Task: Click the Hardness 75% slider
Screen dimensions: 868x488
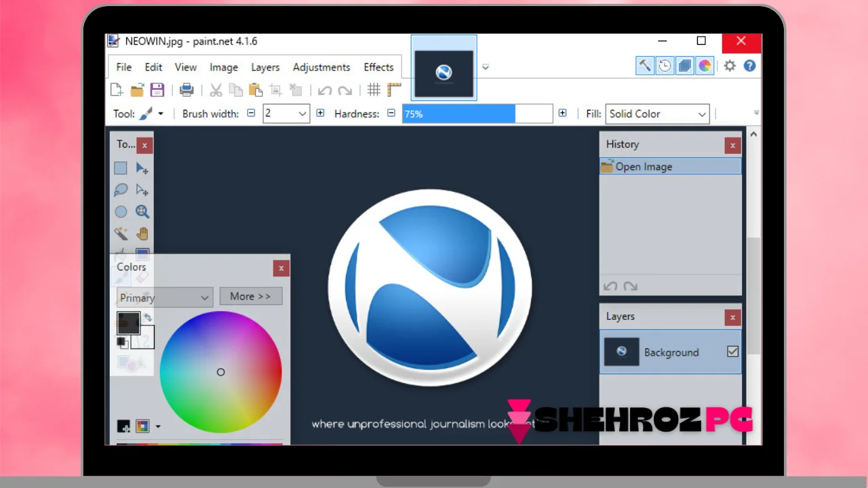Action: pos(477,114)
